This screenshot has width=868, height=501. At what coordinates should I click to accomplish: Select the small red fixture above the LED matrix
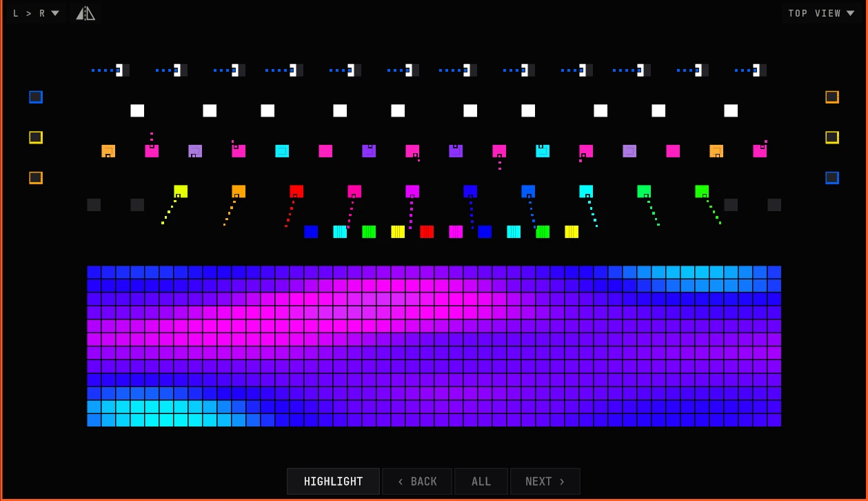(427, 232)
